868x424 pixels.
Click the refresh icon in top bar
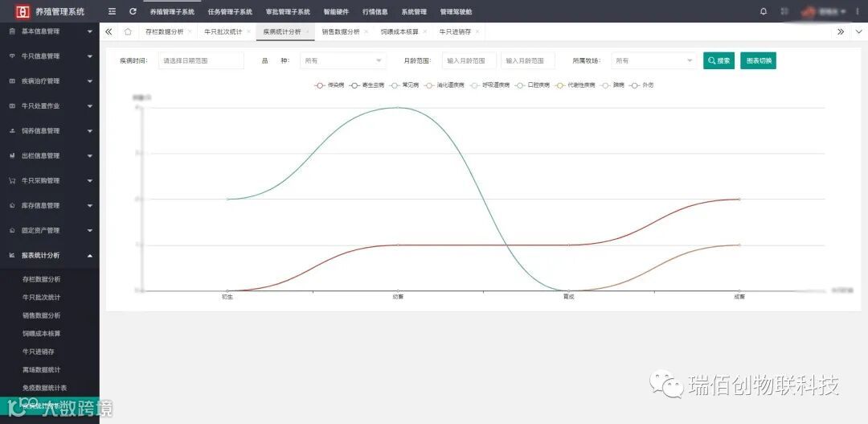click(x=133, y=11)
